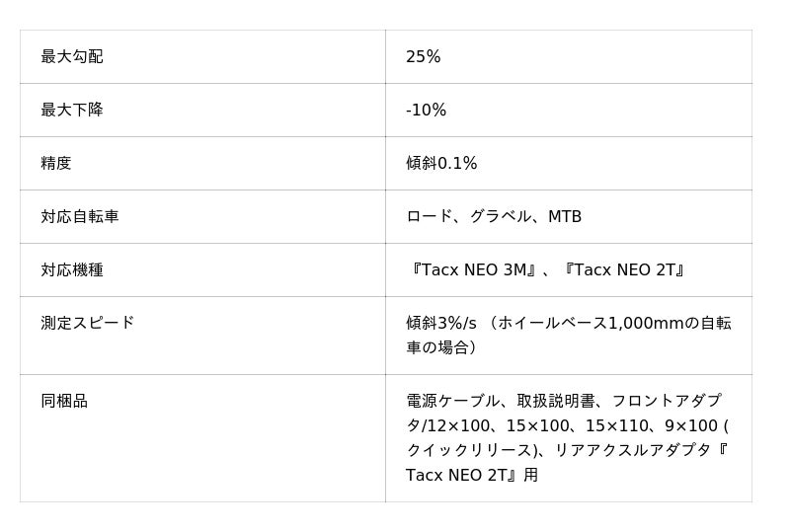Screen dimensions: 790x532
Task: Click the 対応自転車 row label
Action: (x=80, y=217)
